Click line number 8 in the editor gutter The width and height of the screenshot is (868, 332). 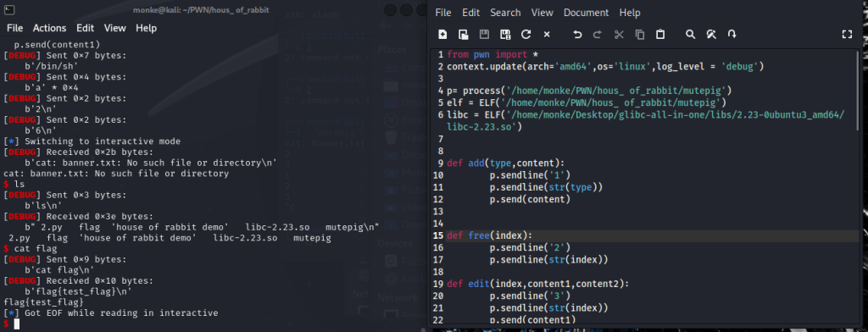pos(440,151)
